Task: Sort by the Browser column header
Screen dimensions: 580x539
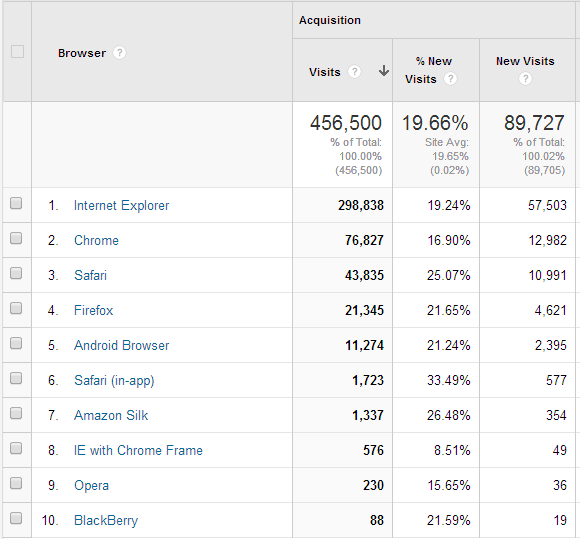Action: coord(82,53)
